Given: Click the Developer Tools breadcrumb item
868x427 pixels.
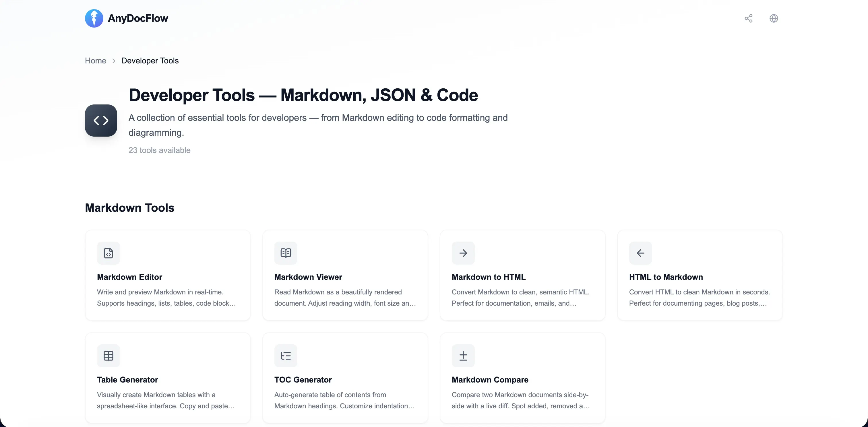Looking at the screenshot, I should tap(150, 61).
